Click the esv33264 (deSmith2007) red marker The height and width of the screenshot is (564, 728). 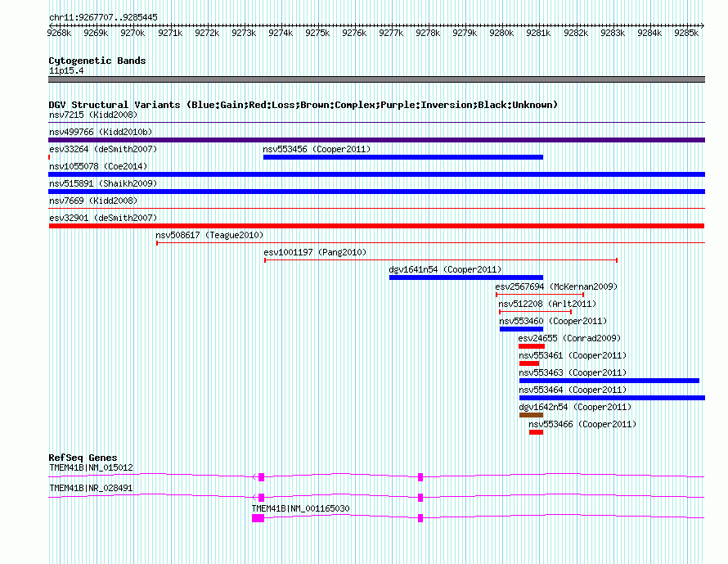(49, 157)
